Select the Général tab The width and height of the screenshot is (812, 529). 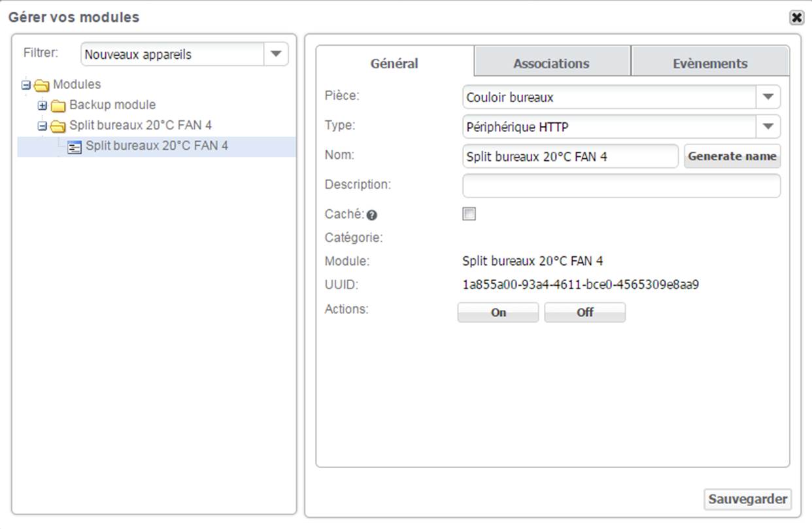pyautogui.click(x=394, y=63)
